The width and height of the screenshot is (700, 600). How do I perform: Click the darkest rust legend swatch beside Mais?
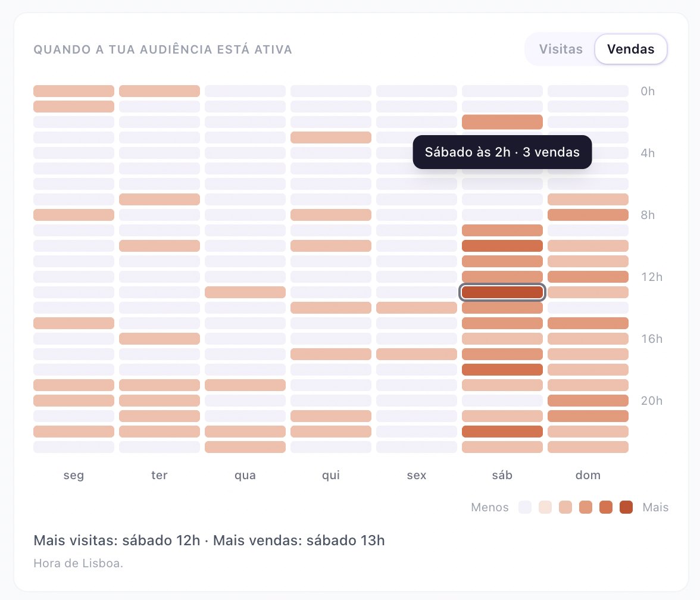[x=626, y=507]
